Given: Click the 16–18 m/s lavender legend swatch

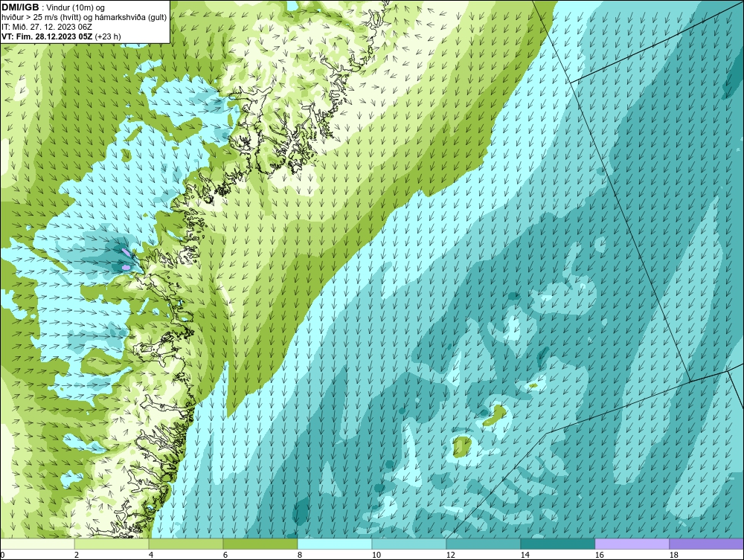Looking at the screenshot, I should click(x=632, y=544).
